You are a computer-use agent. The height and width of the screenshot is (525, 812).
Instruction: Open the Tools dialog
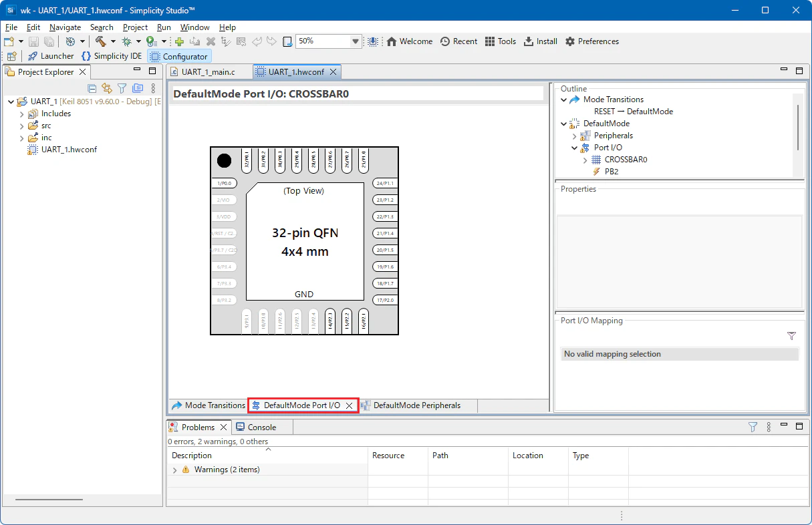click(x=501, y=41)
